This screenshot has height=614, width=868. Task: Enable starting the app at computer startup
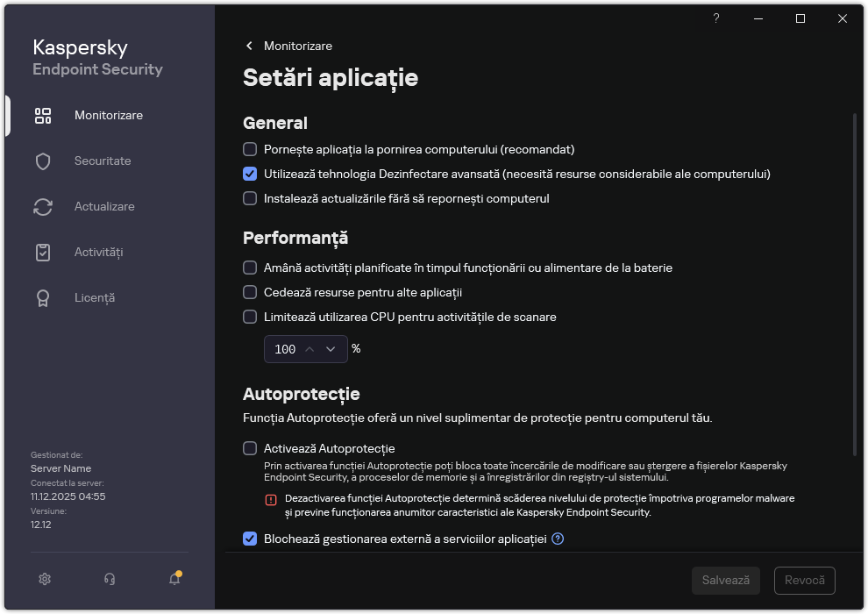pyautogui.click(x=250, y=149)
